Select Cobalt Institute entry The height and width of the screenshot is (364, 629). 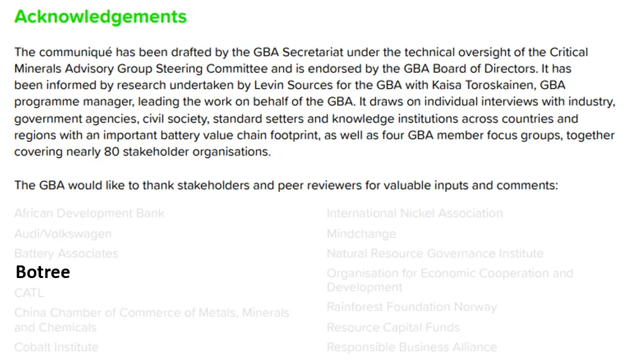[x=56, y=347]
